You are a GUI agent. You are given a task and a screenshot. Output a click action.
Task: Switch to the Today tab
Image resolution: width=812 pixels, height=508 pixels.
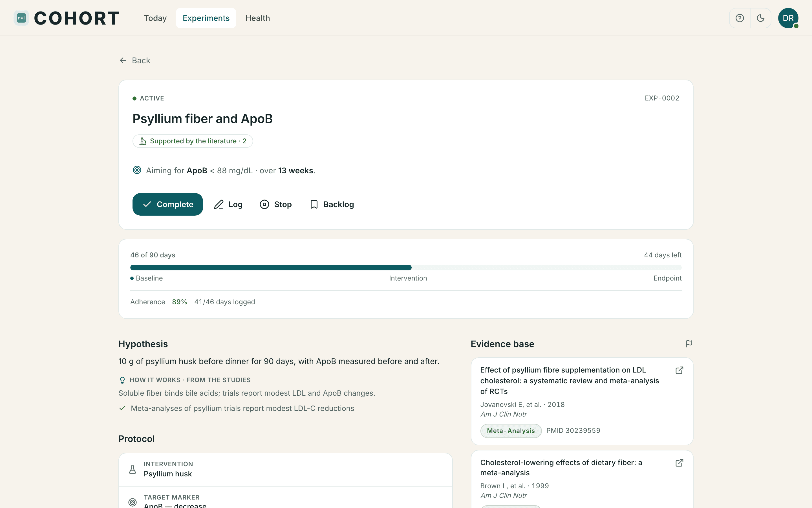click(155, 18)
